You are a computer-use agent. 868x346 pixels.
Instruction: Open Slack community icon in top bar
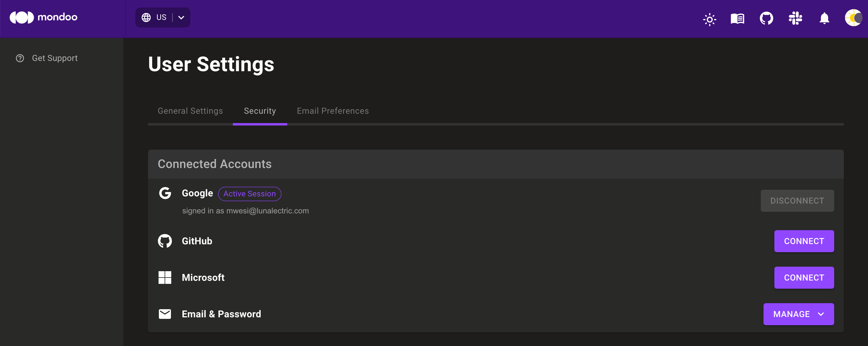[x=795, y=18]
